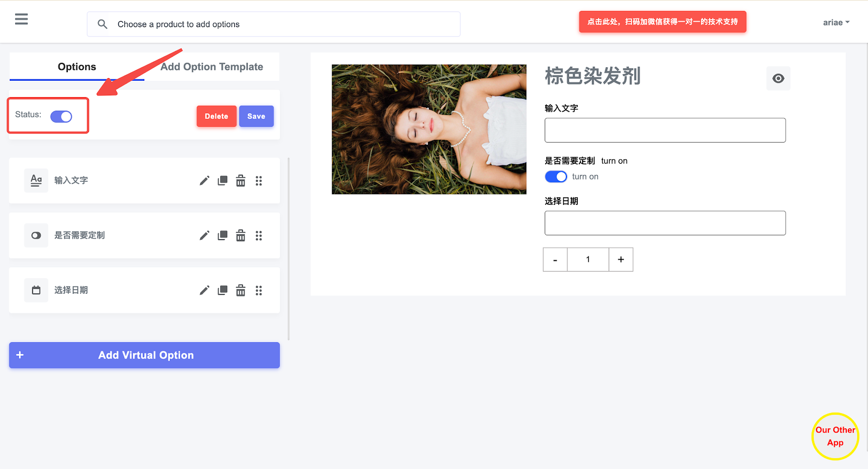The image size is (868, 469).
Task: Open the ariae account dropdown
Action: click(835, 22)
